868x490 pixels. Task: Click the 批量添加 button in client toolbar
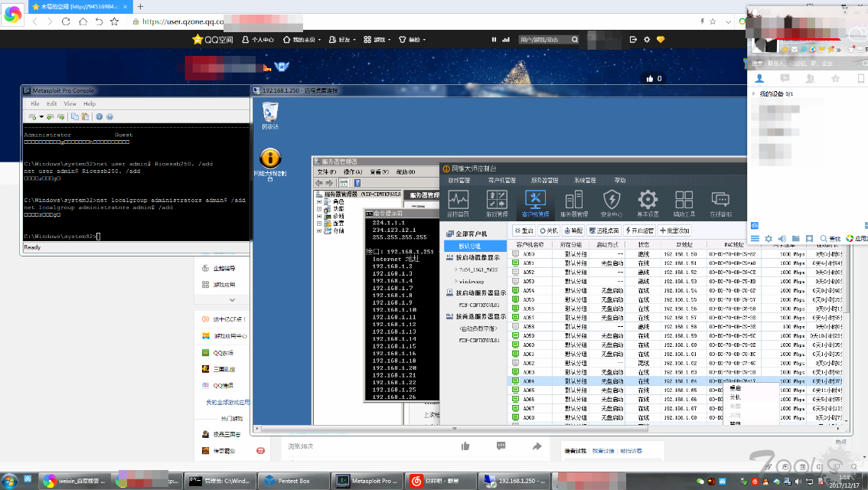click(674, 230)
